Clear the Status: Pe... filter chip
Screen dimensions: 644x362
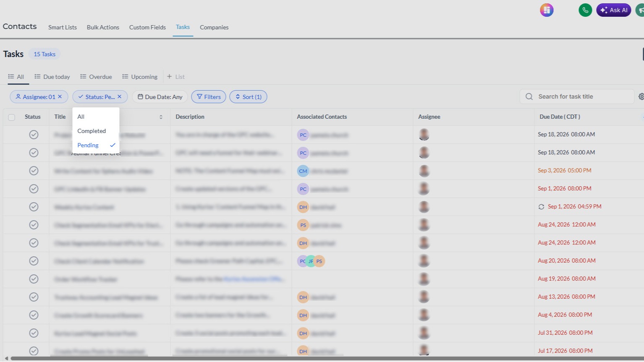[120, 96]
